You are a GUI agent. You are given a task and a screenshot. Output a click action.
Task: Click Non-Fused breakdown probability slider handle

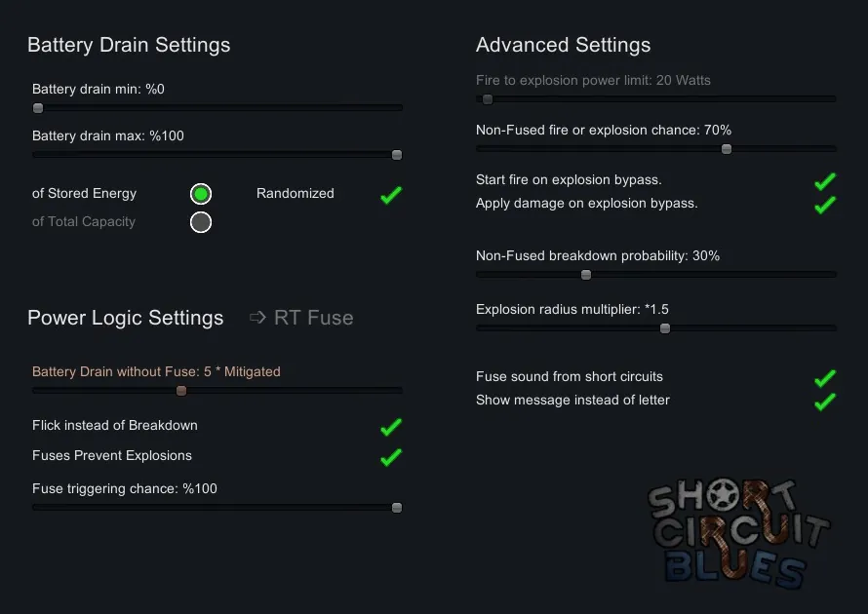click(586, 275)
